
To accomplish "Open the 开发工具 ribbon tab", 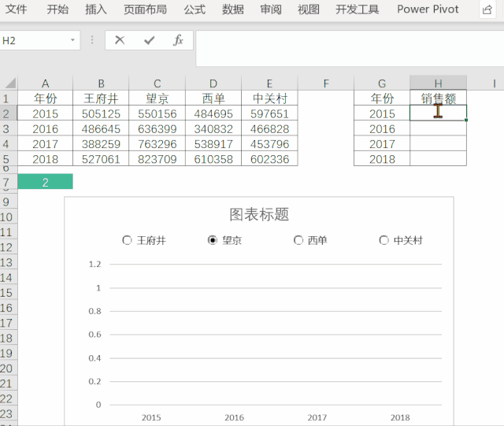I will [x=357, y=9].
